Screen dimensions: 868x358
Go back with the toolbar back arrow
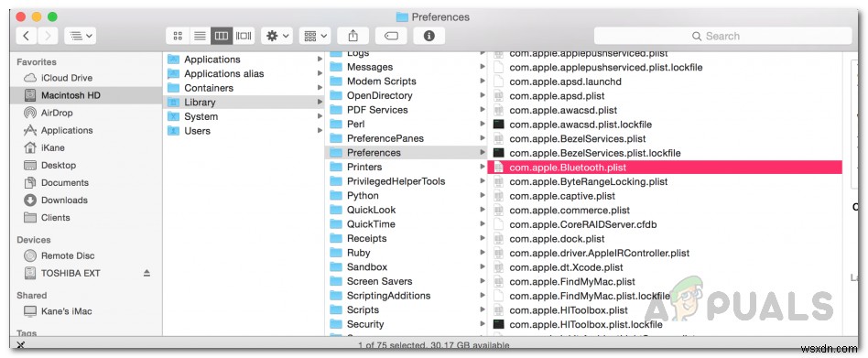(x=27, y=36)
